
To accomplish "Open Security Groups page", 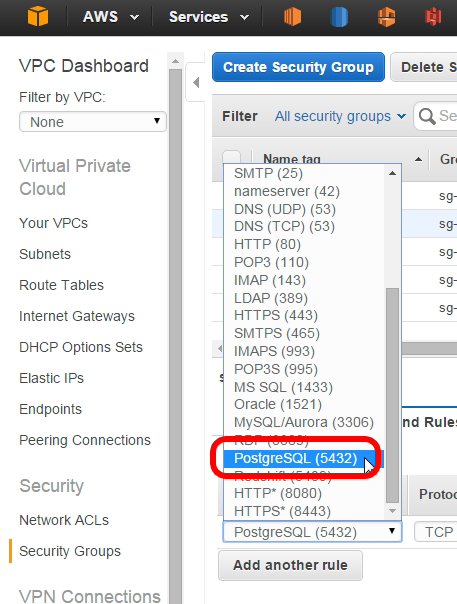I will coord(70,551).
